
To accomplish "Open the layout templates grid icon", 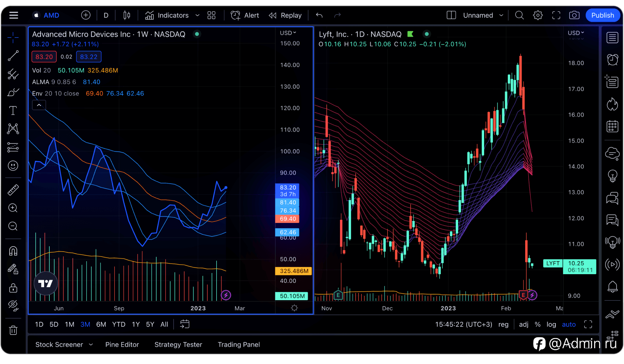I will click(x=212, y=15).
